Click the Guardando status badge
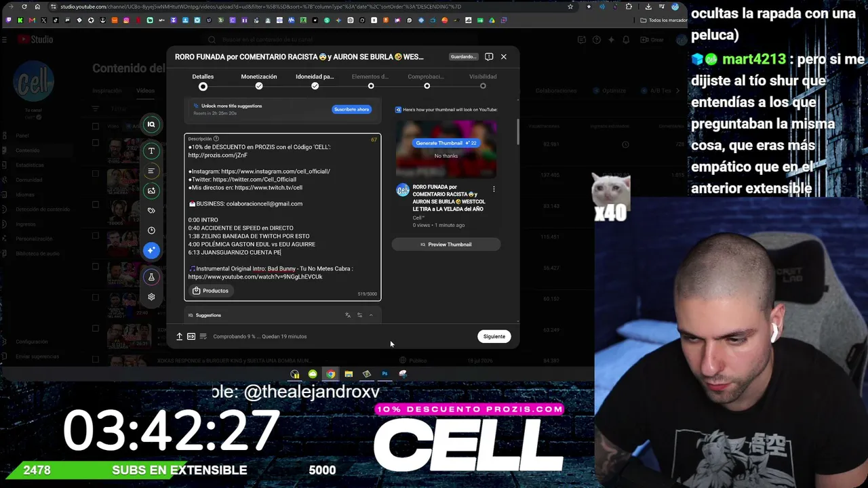Image resolution: width=868 pixels, height=488 pixels. (464, 57)
